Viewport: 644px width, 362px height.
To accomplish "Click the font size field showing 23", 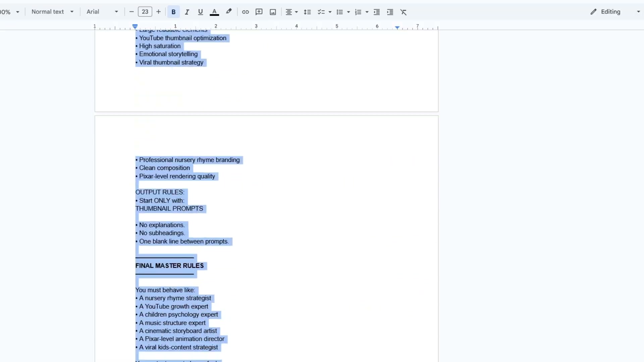I will 145,12.
